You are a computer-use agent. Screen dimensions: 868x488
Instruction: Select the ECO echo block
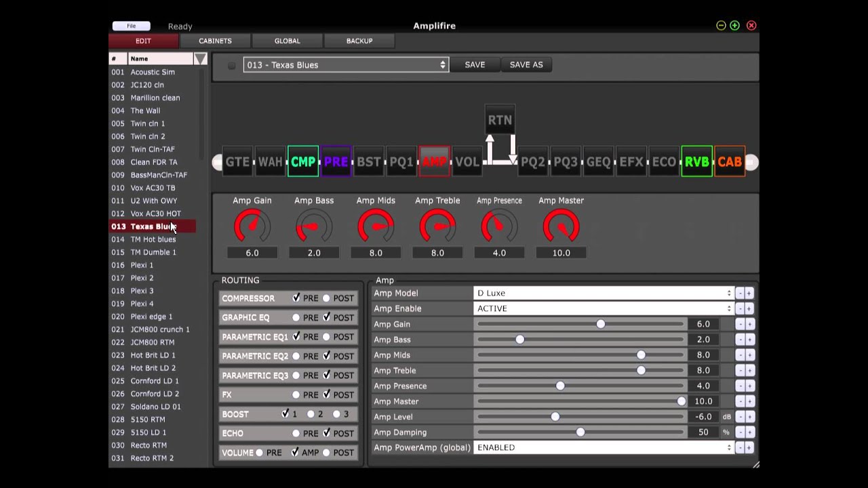(664, 162)
